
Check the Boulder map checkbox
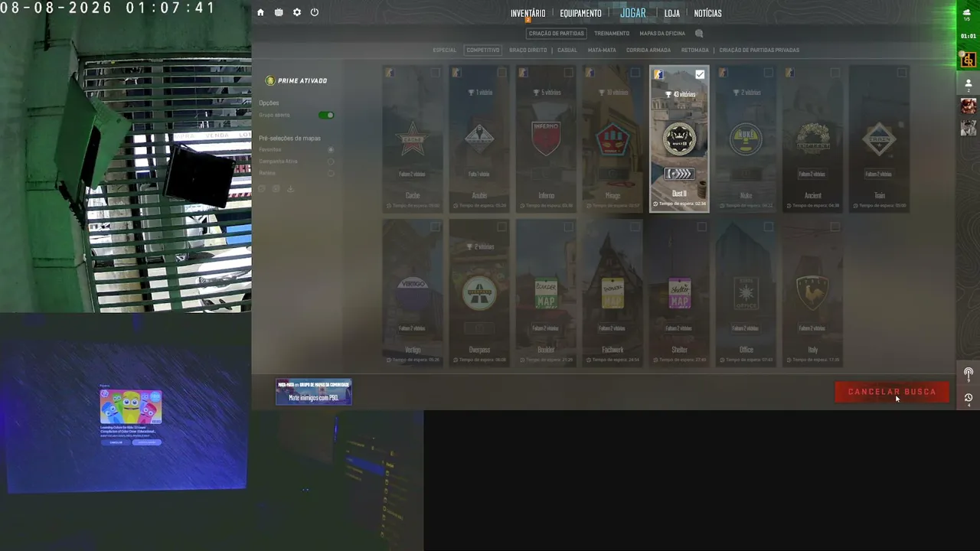pyautogui.click(x=568, y=227)
